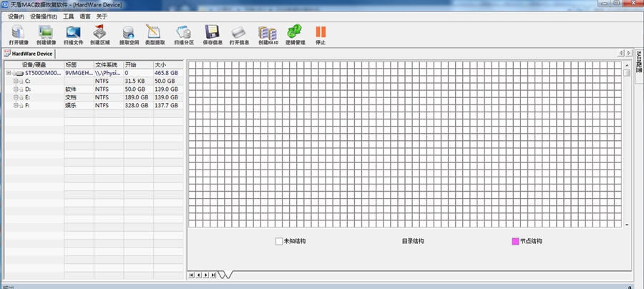This screenshot has height=289, width=644.
Task: Collapse the ST500DM00 disk tree node
Action: (x=9, y=73)
